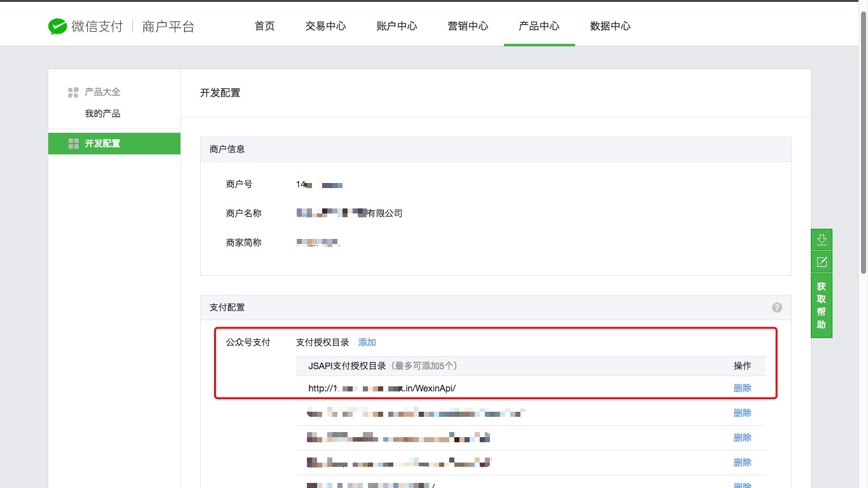Viewport: 868px width, 488px height.
Task: Click the 支付配置 section header
Action: pos(496,308)
